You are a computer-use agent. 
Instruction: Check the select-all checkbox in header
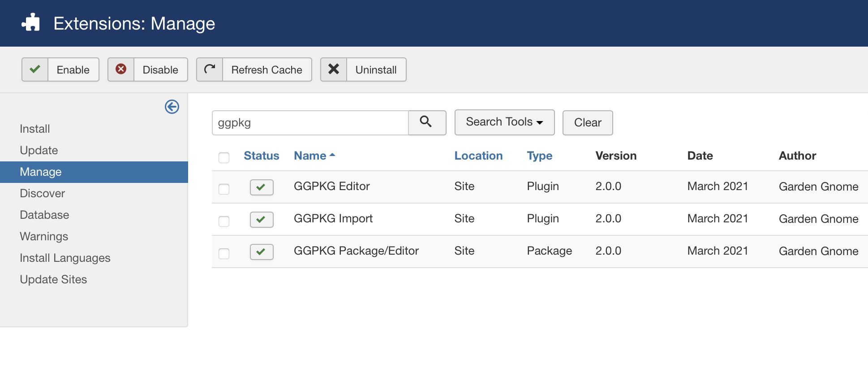coord(224,157)
